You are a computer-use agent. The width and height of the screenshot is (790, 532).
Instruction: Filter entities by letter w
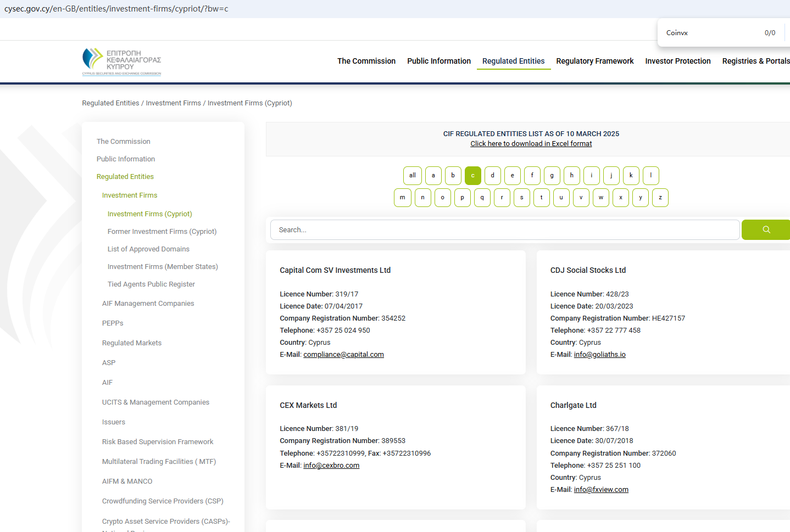tap(601, 198)
